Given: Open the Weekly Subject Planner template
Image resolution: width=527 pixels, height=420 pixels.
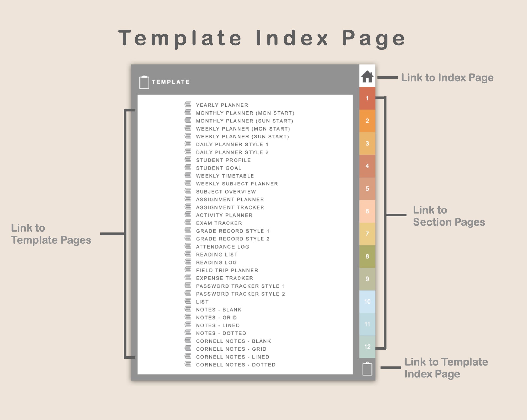Looking at the screenshot, I should 237,184.
